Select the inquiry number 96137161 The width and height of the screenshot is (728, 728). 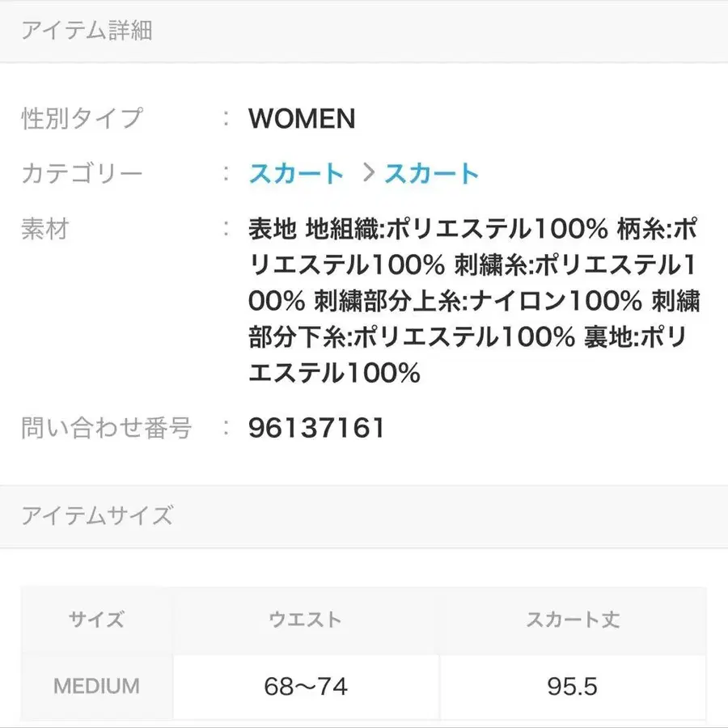coord(315,429)
